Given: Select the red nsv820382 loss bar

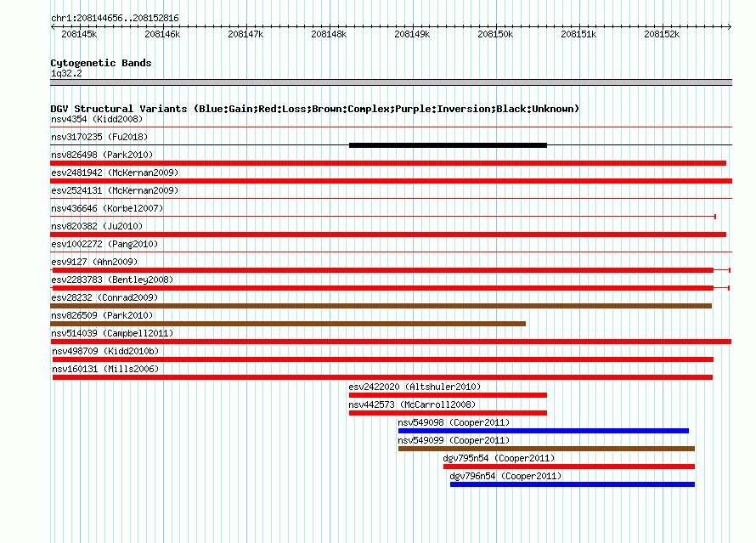Looking at the screenshot, I should coord(388,235).
